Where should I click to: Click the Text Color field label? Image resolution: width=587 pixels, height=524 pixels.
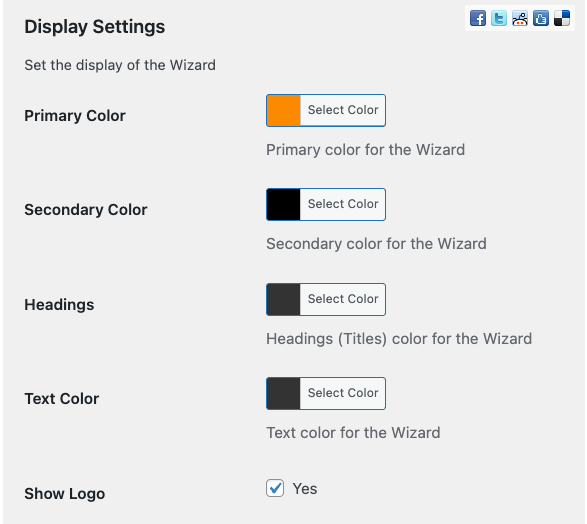click(62, 399)
